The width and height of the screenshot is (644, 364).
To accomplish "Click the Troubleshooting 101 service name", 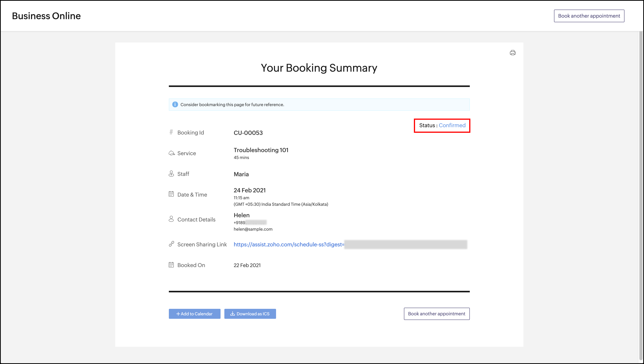I will pos(261,150).
